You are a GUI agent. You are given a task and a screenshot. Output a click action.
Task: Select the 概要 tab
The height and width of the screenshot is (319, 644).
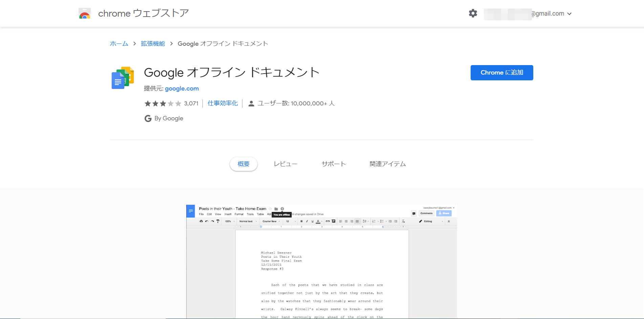243,164
